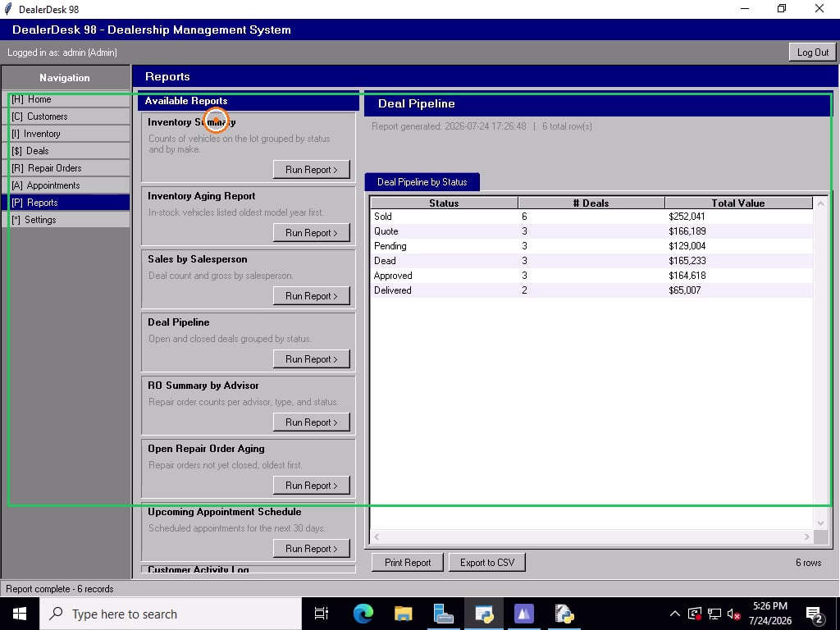Click the active Python app taskbar icon
This screenshot has height=630, width=840.
click(484, 614)
